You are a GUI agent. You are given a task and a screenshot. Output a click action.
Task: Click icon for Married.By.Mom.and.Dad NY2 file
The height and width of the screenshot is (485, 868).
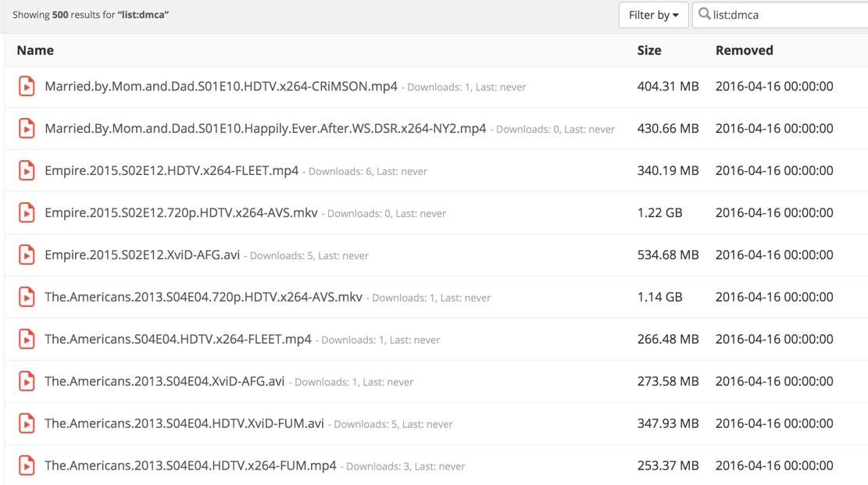tap(27, 129)
